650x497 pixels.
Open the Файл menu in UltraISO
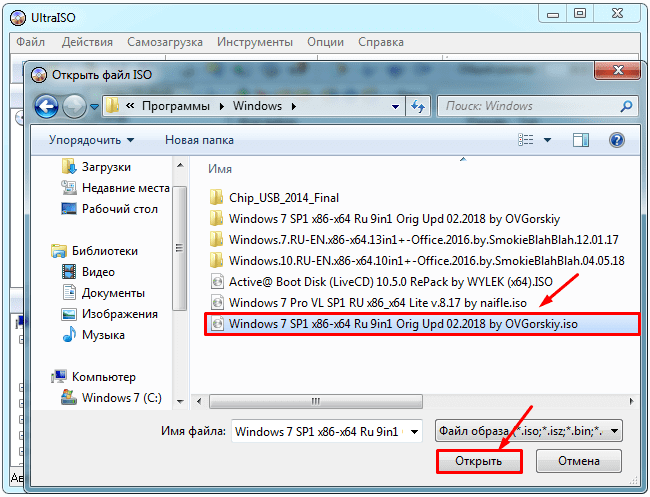pyautogui.click(x=31, y=42)
